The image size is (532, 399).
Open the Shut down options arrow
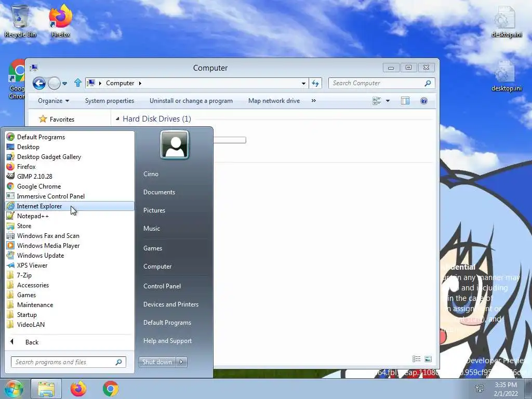[181, 362]
